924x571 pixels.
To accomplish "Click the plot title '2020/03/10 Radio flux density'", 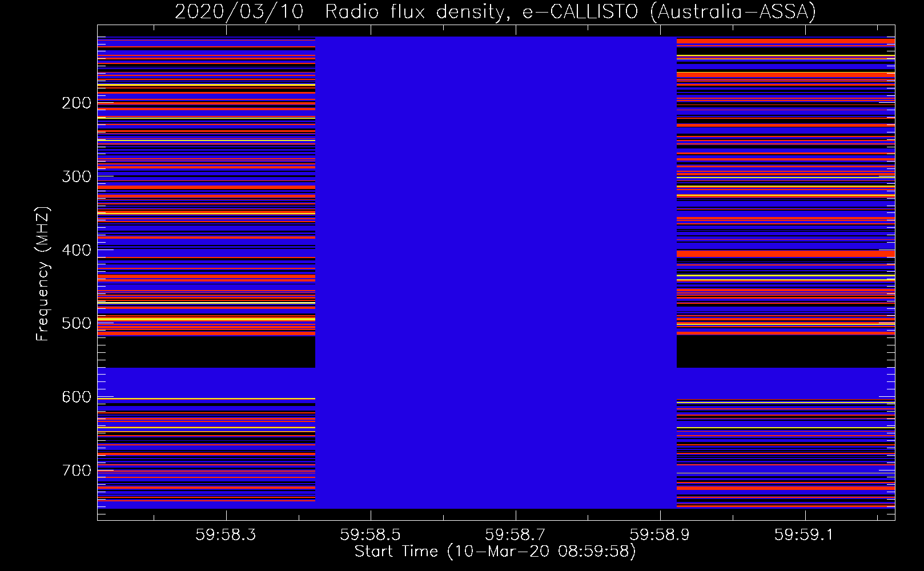I will pyautogui.click(x=495, y=11).
